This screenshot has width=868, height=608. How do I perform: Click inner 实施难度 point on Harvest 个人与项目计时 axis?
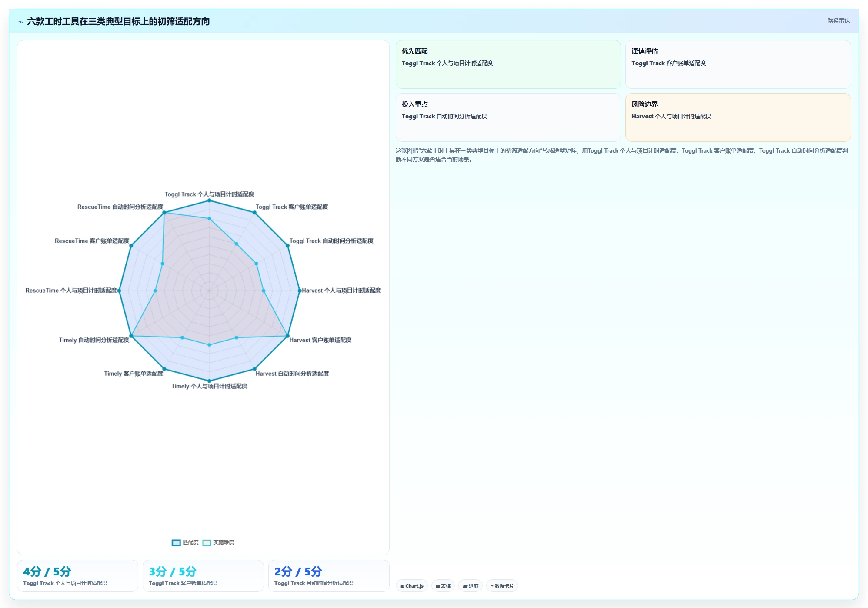coord(264,291)
